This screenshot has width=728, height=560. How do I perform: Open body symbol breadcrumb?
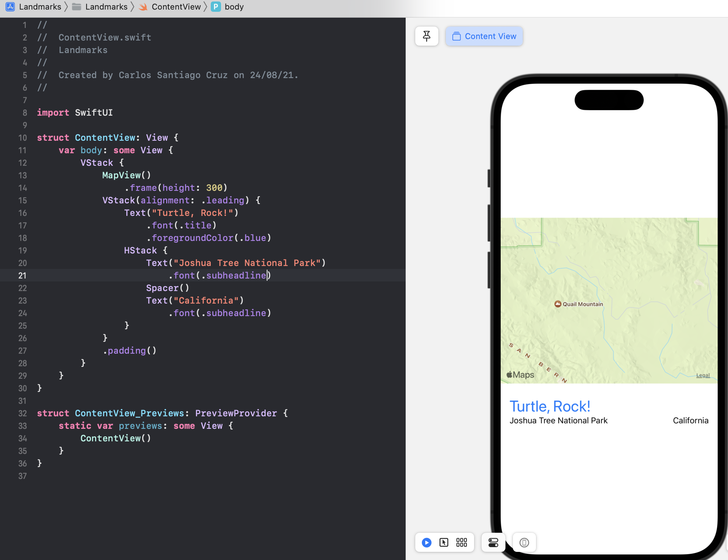tap(234, 7)
